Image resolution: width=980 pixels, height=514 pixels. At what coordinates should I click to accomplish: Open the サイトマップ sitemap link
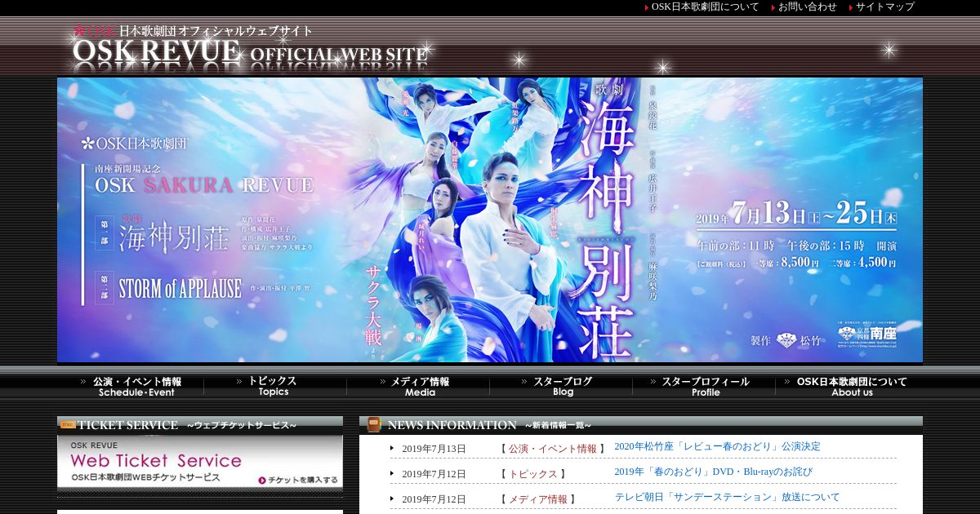884,7
